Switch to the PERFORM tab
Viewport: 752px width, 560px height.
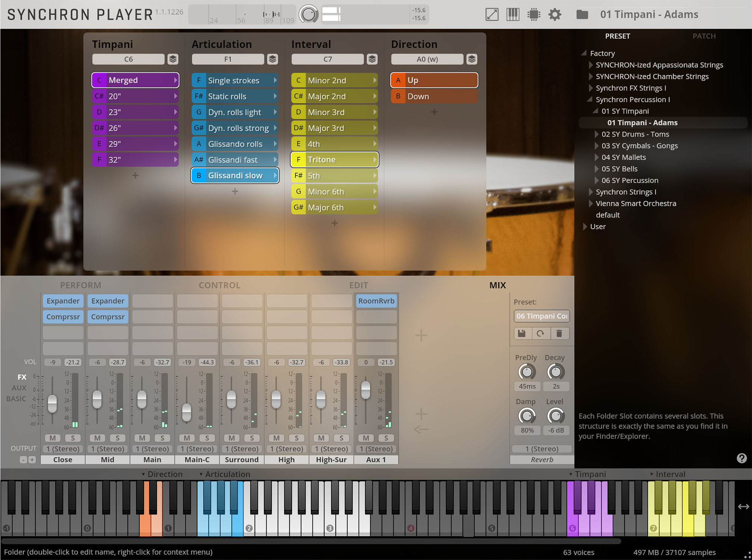pyautogui.click(x=80, y=285)
